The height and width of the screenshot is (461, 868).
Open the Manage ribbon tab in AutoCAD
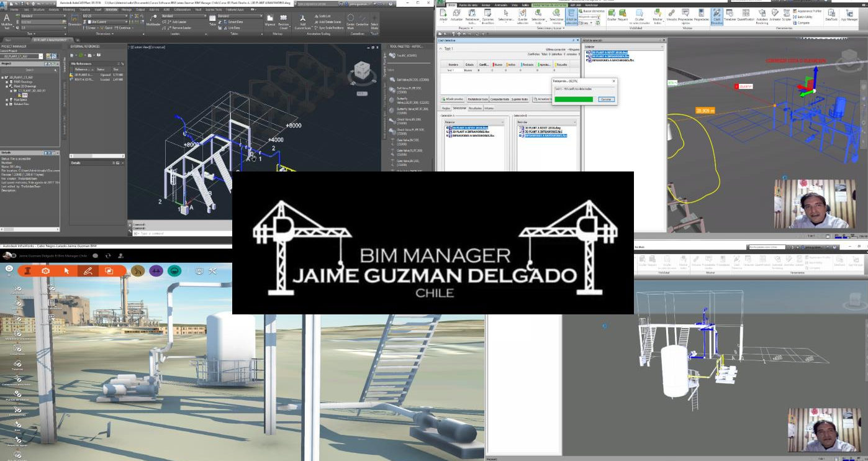pos(127,10)
